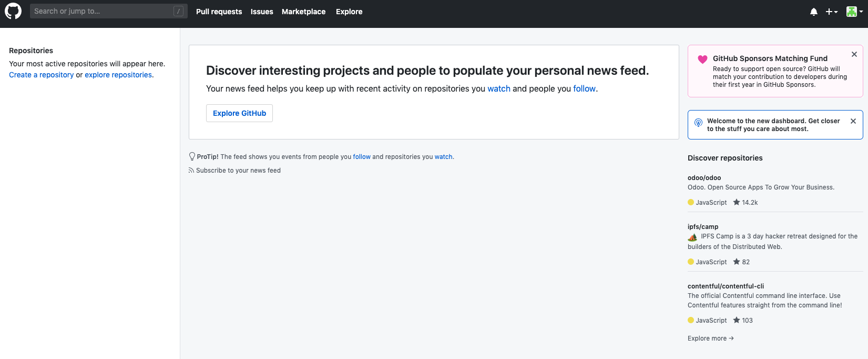Open the plus create-new dropdown
The width and height of the screenshot is (868, 359).
[831, 12]
